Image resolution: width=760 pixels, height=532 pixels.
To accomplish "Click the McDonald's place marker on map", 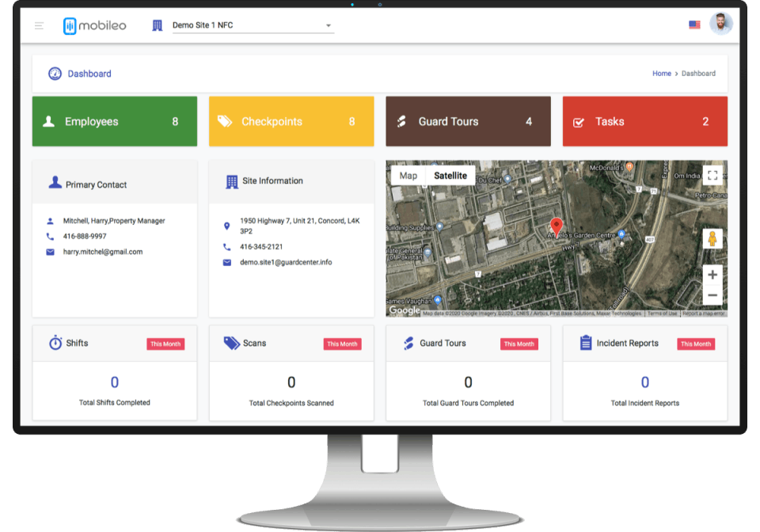I will (x=629, y=167).
